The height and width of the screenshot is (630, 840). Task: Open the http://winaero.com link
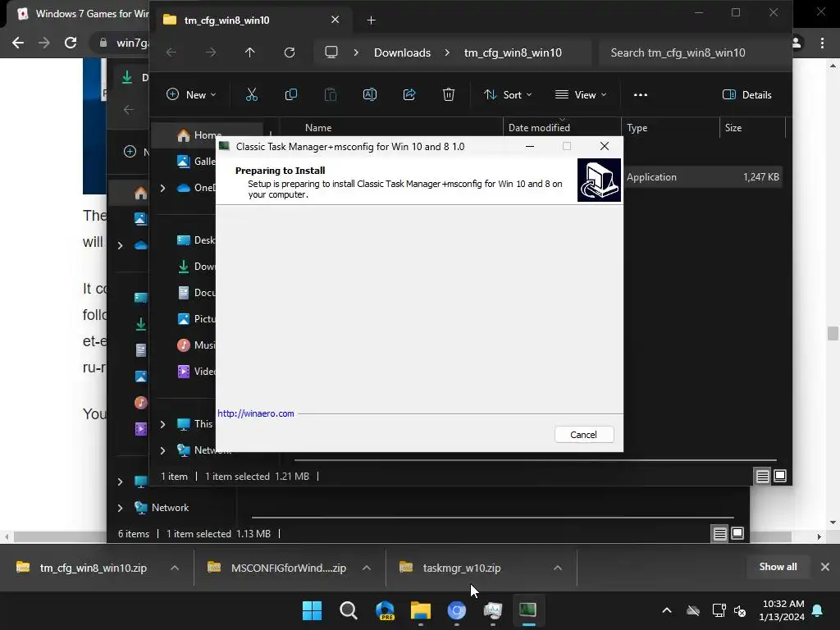pos(256,413)
